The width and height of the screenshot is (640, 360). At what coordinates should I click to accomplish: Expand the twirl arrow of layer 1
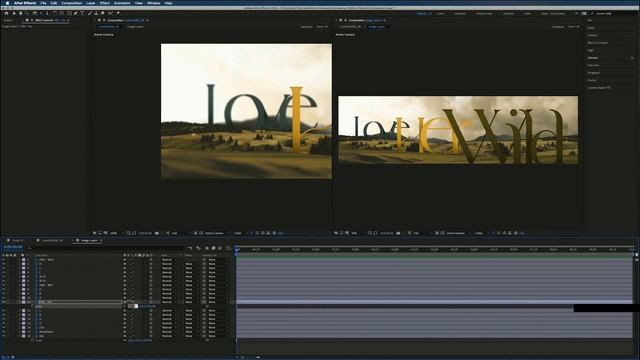(20, 260)
